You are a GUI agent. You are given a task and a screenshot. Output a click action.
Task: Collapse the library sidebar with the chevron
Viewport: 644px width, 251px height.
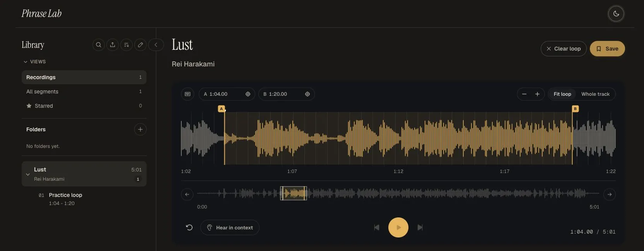156,45
